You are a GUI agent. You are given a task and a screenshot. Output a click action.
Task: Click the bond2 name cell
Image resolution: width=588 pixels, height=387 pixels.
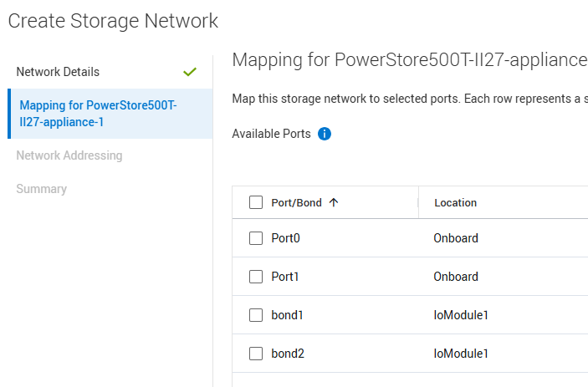click(288, 354)
